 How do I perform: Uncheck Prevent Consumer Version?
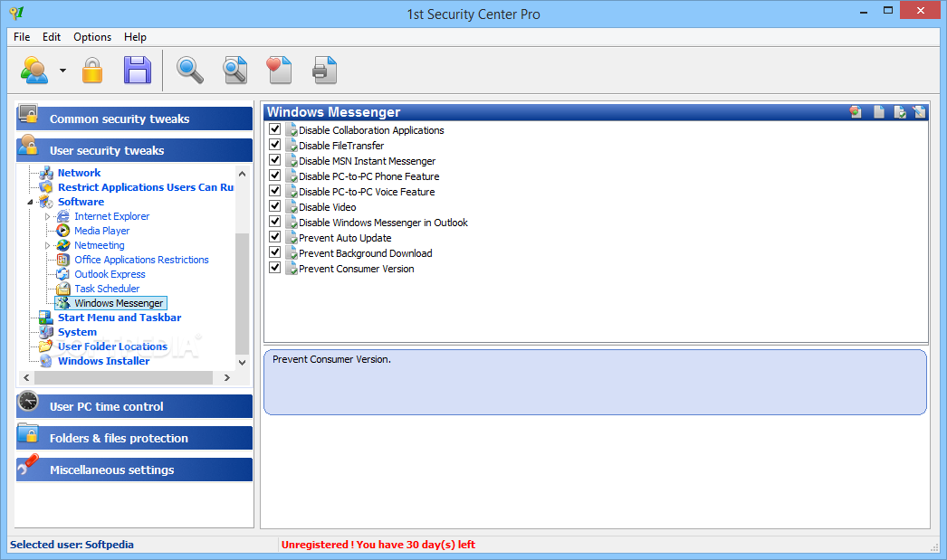(275, 267)
